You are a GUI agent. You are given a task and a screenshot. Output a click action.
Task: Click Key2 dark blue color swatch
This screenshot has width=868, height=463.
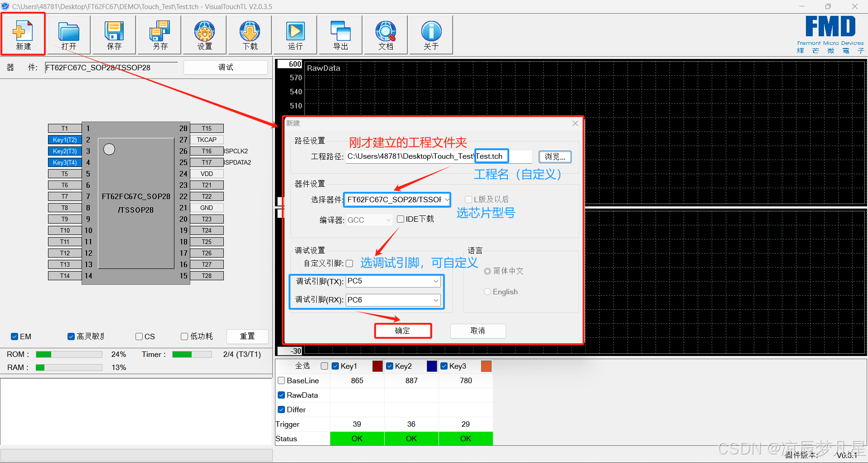tap(432, 366)
